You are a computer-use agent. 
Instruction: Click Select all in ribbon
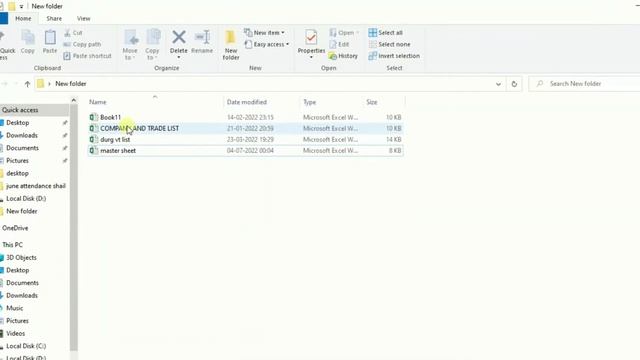point(386,33)
